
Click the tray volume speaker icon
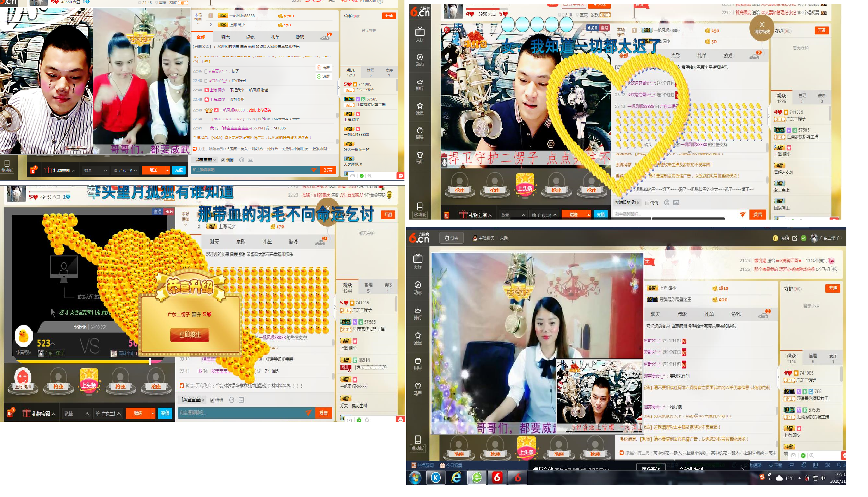click(x=823, y=478)
